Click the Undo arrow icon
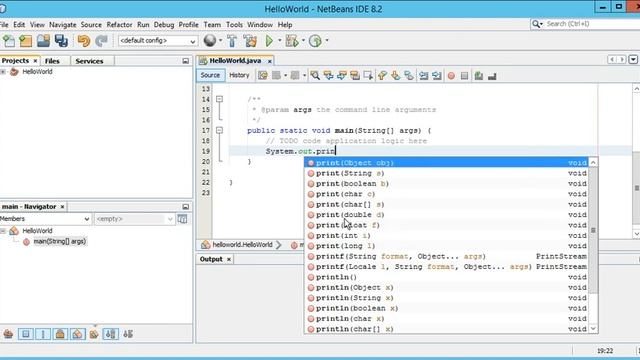Image resolution: width=640 pixels, height=360 pixels. [x=84, y=41]
